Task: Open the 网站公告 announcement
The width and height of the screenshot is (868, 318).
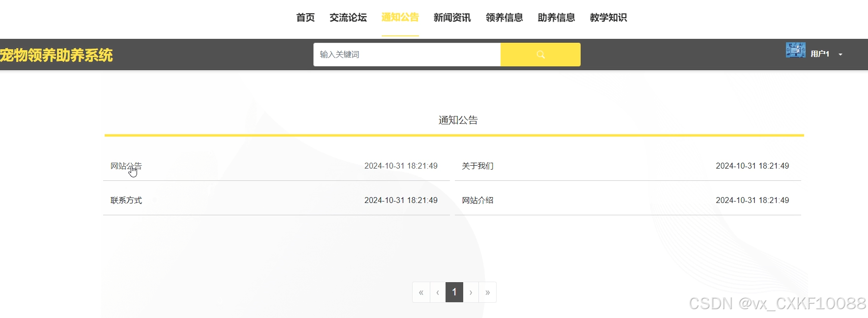Action: coord(126,166)
